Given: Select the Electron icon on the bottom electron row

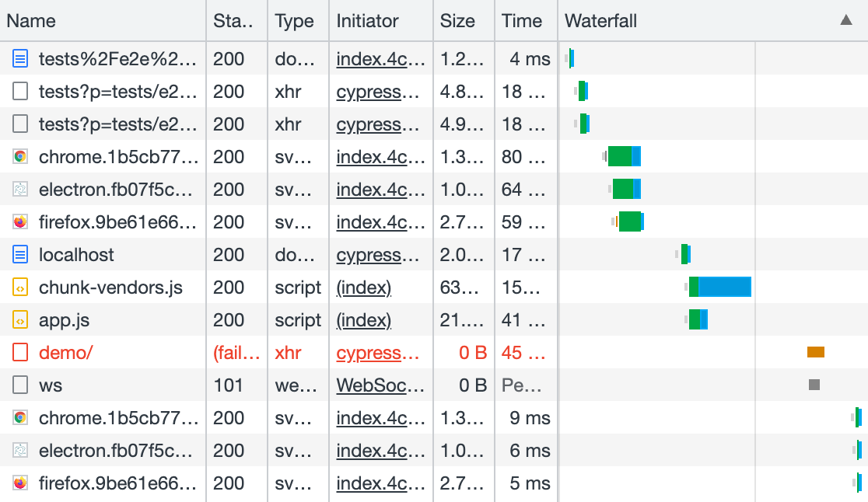Looking at the screenshot, I should (21, 450).
